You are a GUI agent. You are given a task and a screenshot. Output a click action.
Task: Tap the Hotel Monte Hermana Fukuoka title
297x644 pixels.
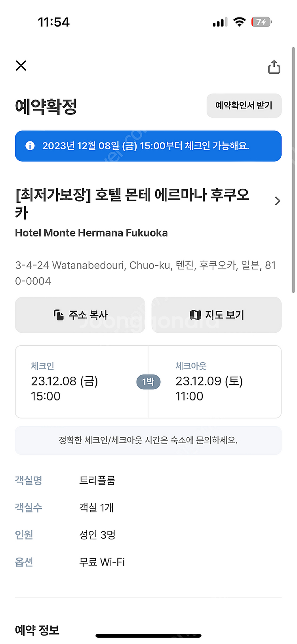pyautogui.click(x=91, y=233)
